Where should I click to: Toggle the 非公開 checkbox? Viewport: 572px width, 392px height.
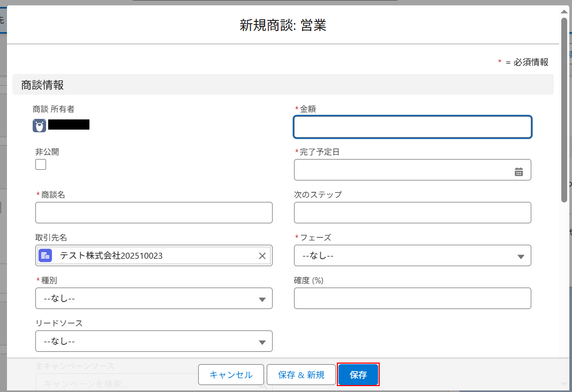[x=41, y=164]
